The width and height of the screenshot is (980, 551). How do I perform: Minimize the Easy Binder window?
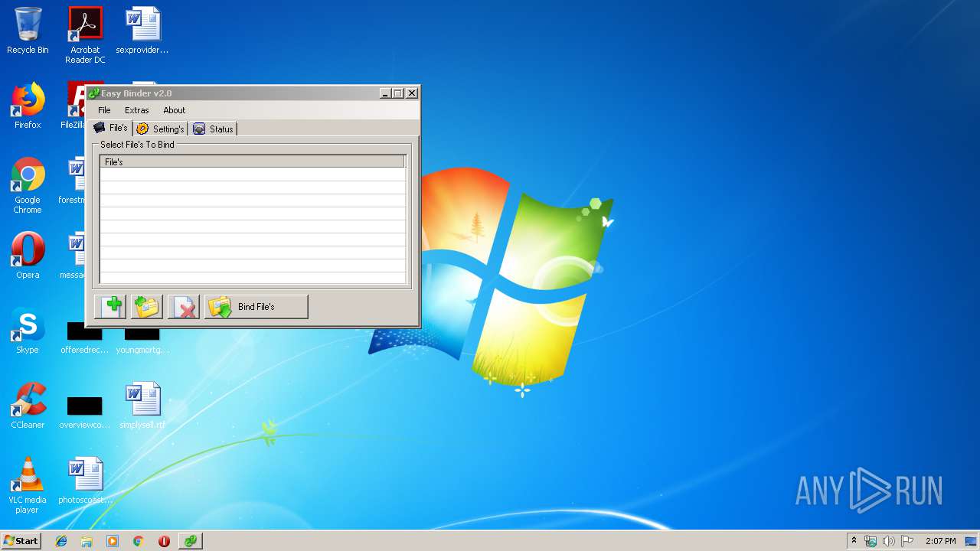click(385, 93)
